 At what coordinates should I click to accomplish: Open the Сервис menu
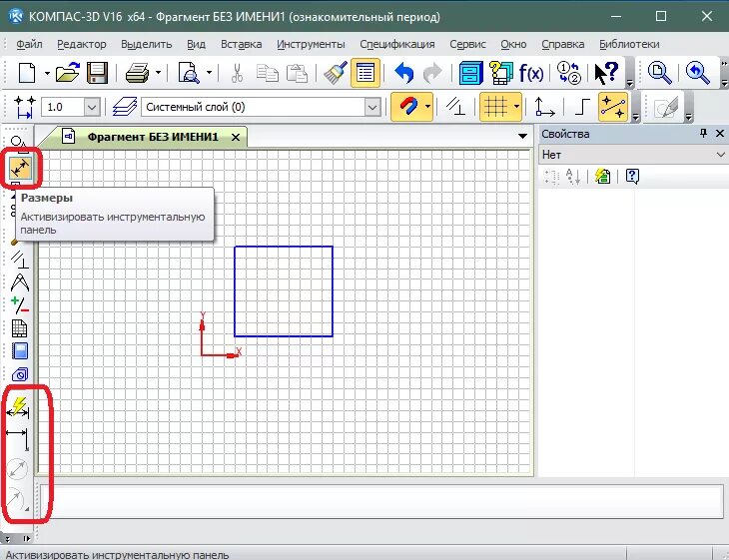tap(467, 44)
